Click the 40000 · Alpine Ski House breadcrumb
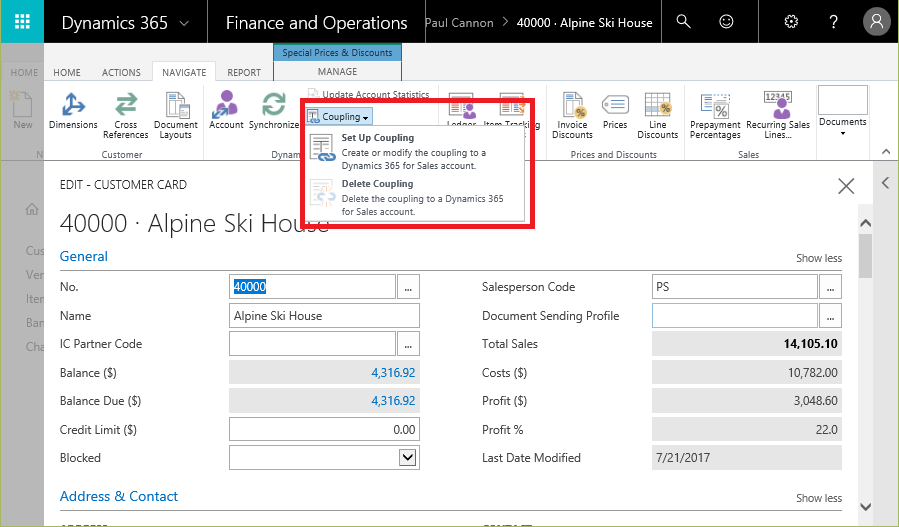The image size is (899, 527). coord(584,23)
